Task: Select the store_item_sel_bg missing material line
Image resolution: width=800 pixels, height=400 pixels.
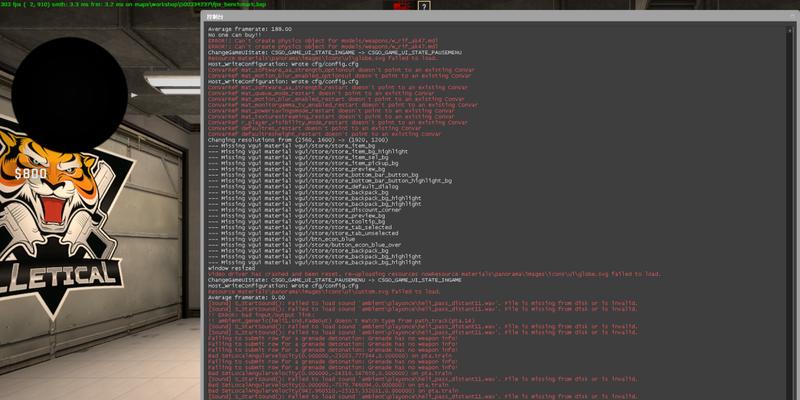Action: 298,158
